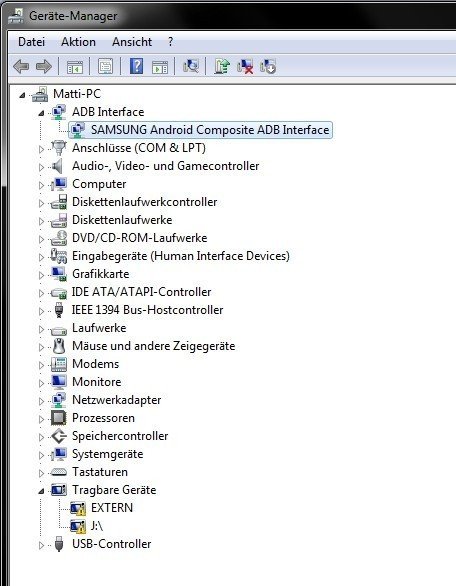
Task: Expand the USB-Controller category
Action: tap(41, 545)
